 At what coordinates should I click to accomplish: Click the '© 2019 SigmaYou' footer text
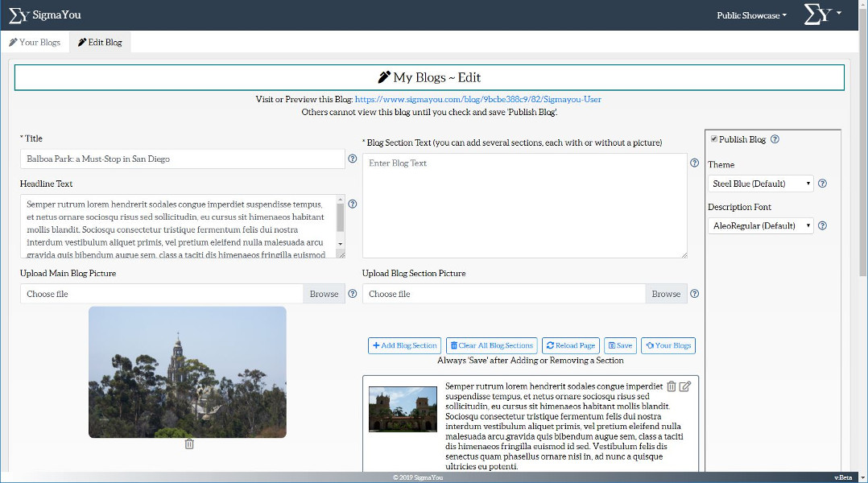click(x=418, y=477)
